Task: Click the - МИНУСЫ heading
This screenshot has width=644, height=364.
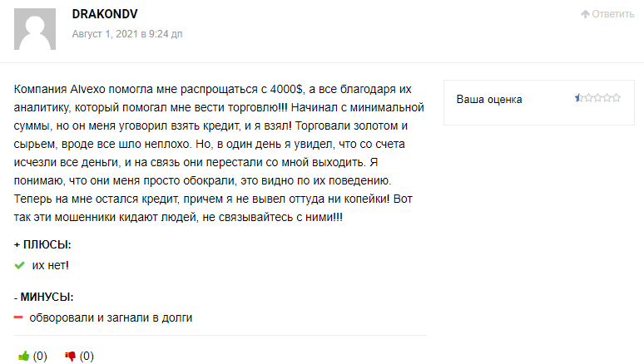Action: pos(44,297)
